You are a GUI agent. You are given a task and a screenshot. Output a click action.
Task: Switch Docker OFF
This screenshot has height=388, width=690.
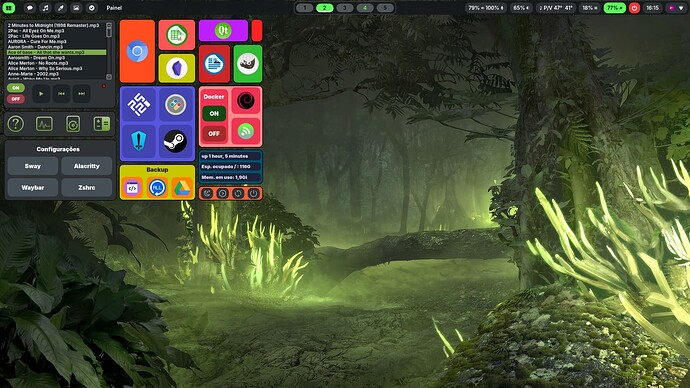pyautogui.click(x=214, y=133)
